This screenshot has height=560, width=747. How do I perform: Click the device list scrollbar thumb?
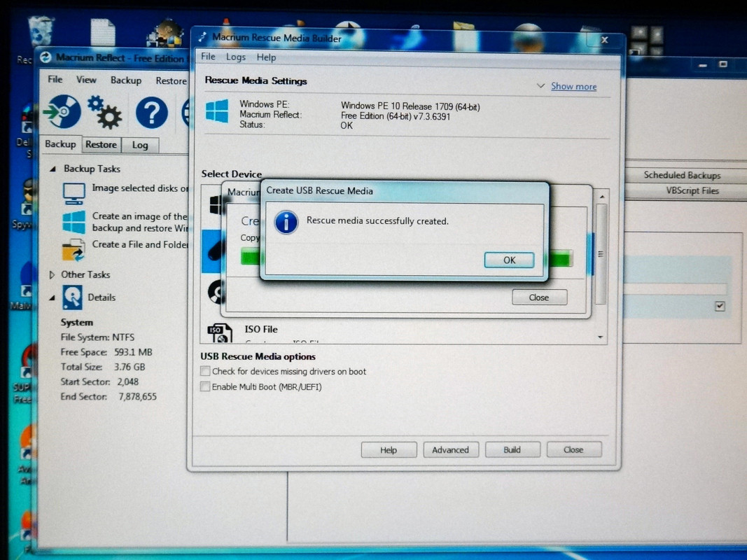pyautogui.click(x=601, y=253)
